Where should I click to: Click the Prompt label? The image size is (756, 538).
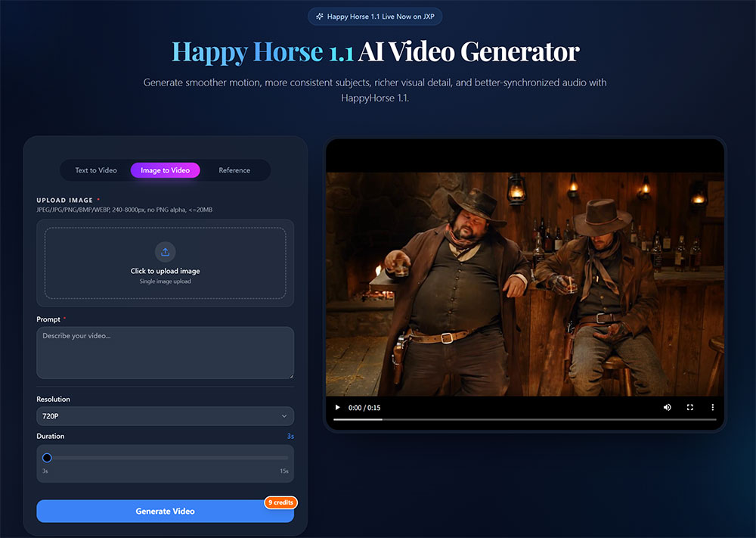click(48, 319)
